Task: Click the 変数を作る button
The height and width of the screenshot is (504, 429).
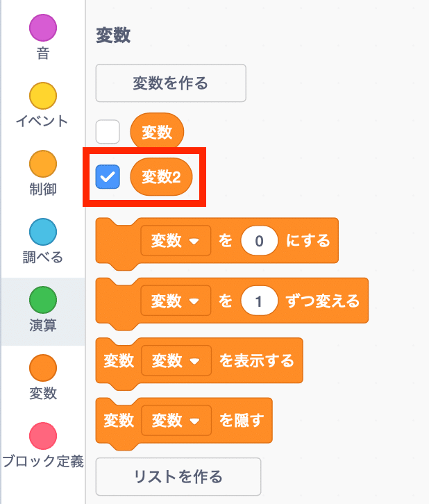Action: (171, 83)
